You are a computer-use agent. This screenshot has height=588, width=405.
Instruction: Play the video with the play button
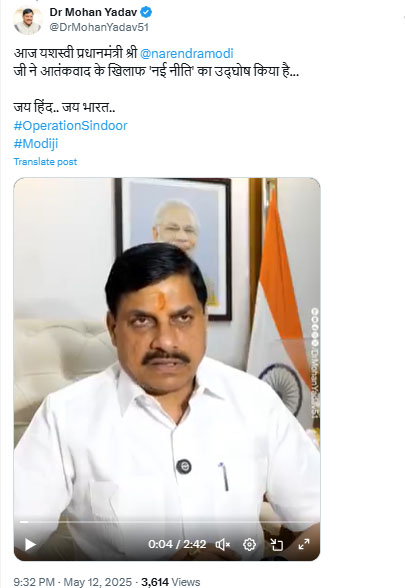[30, 544]
